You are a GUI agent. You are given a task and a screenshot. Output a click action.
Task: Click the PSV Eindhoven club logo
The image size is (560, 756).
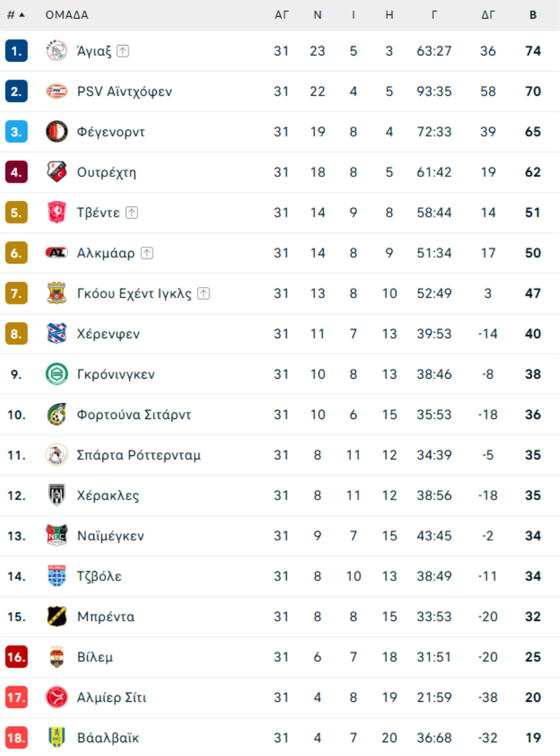57,92
